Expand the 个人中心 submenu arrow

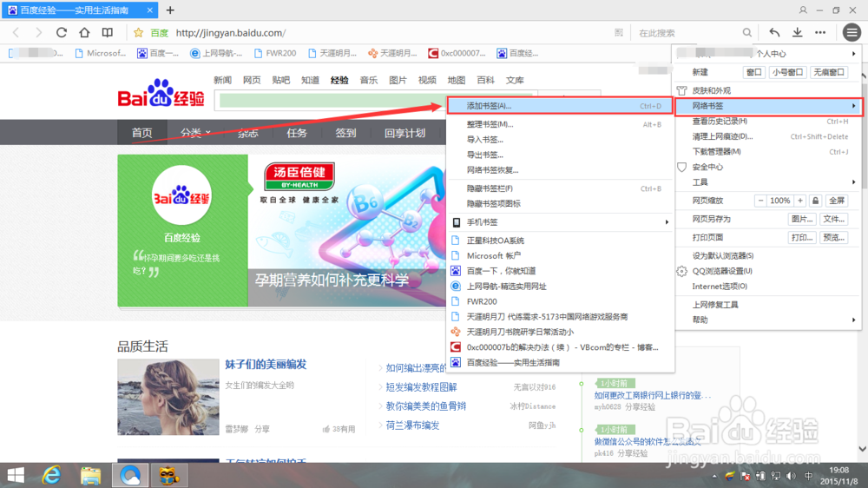853,54
